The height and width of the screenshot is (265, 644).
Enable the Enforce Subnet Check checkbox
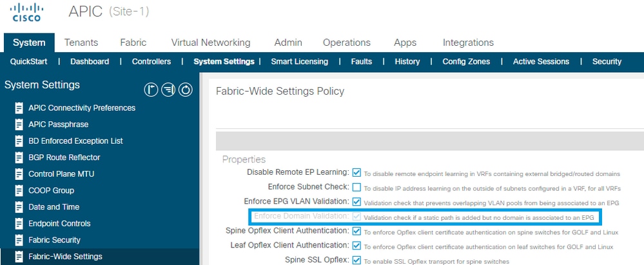[x=356, y=188]
